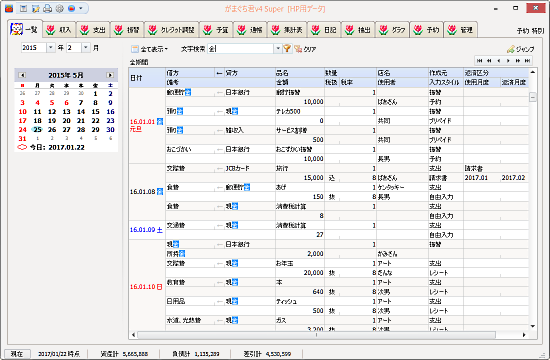The width and height of the screenshot is (550, 360).
Task: Expand the year dropdown showing 2015
Action: pyautogui.click(x=51, y=48)
